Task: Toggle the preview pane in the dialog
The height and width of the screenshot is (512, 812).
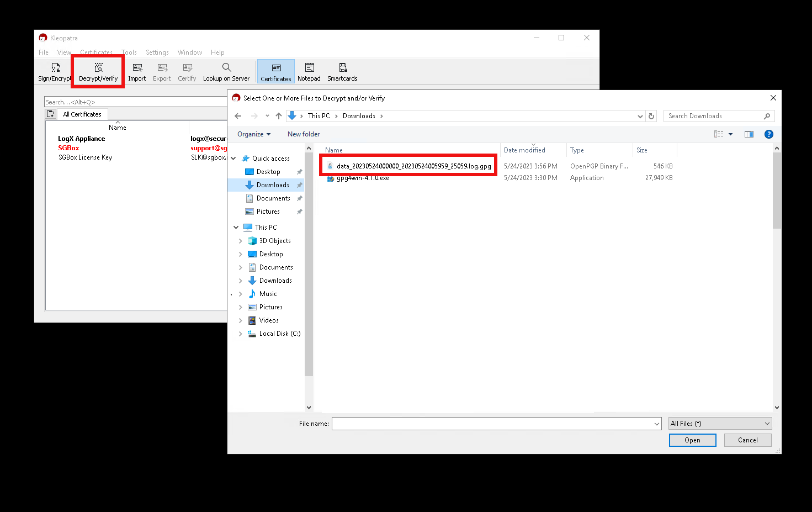Action: coord(749,134)
